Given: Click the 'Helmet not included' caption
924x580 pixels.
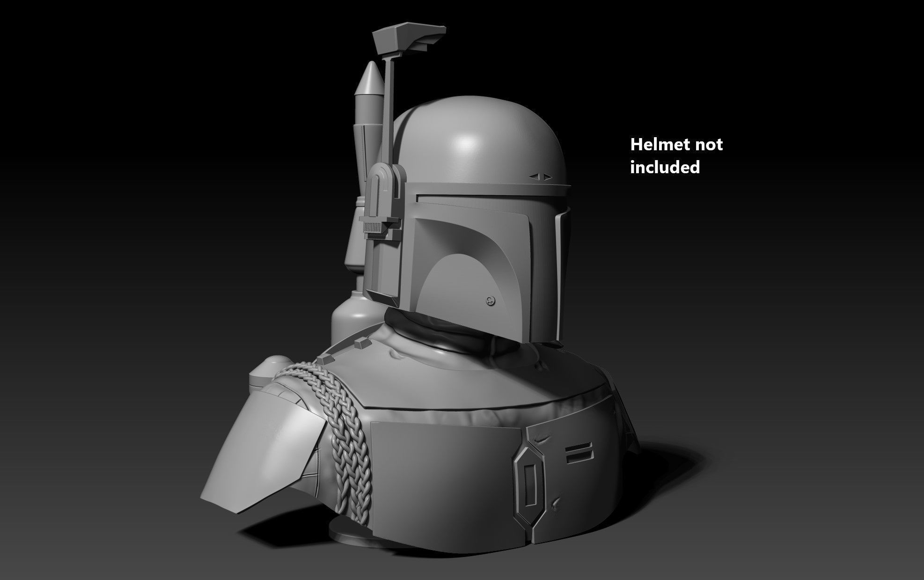Looking at the screenshot, I should 676,155.
